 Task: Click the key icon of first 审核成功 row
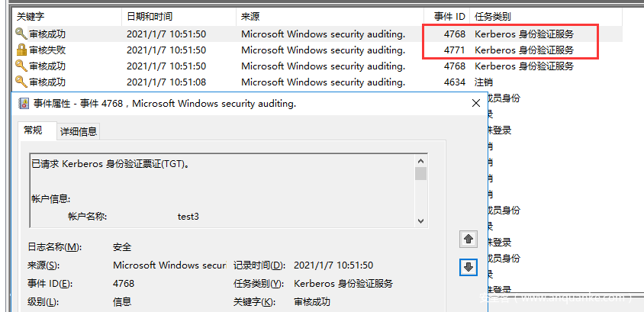[x=21, y=34]
